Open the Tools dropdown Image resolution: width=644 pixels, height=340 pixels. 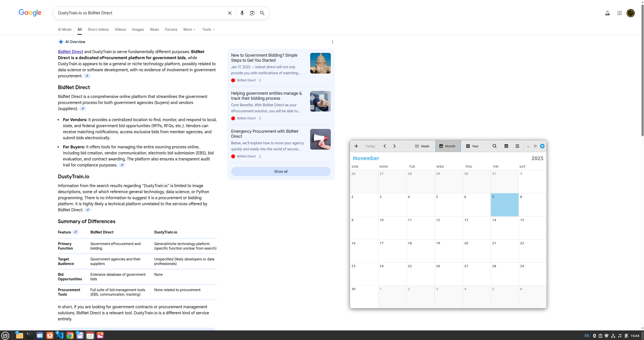208,29
